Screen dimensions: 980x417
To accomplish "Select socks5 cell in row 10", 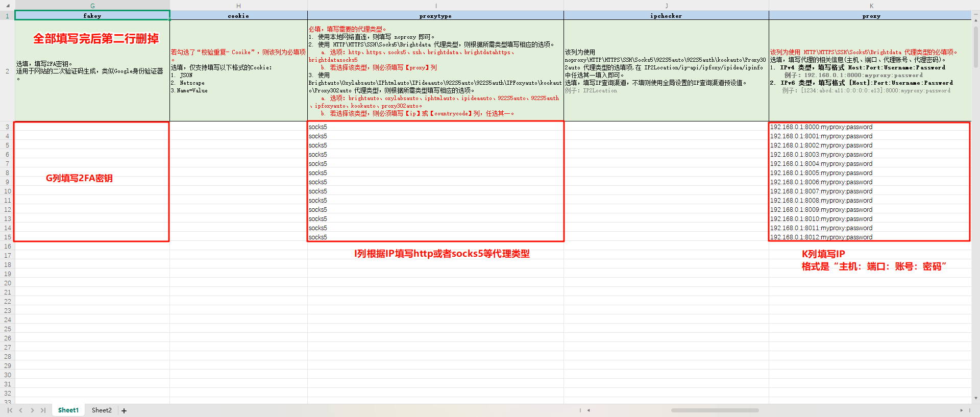I will coord(435,191).
